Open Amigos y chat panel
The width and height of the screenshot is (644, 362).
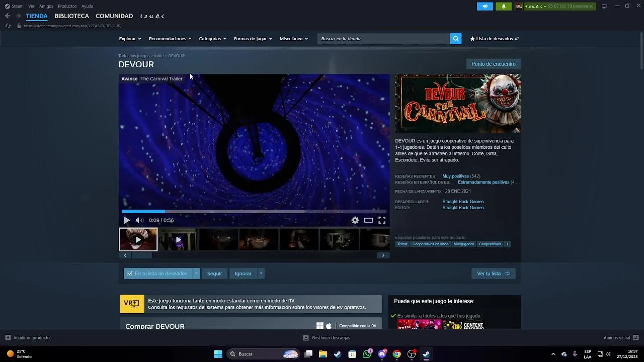coord(621,338)
